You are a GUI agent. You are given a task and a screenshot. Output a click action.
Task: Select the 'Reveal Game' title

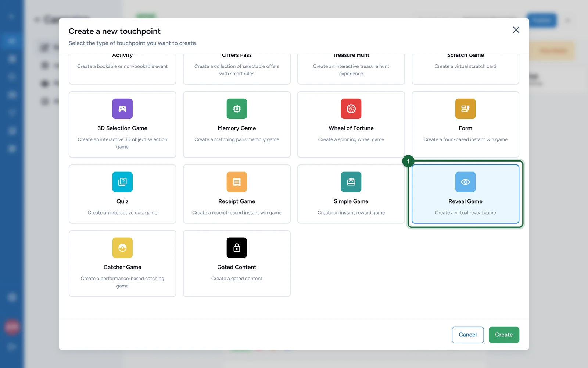click(465, 201)
